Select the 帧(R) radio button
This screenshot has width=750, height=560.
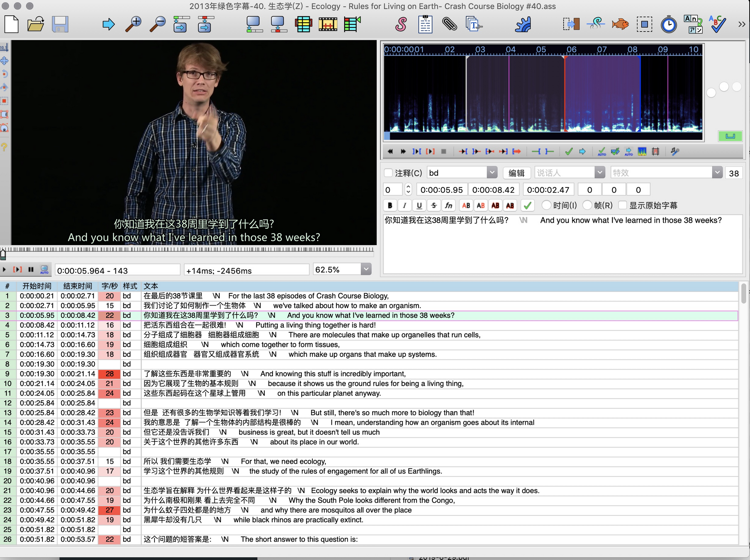[587, 205]
